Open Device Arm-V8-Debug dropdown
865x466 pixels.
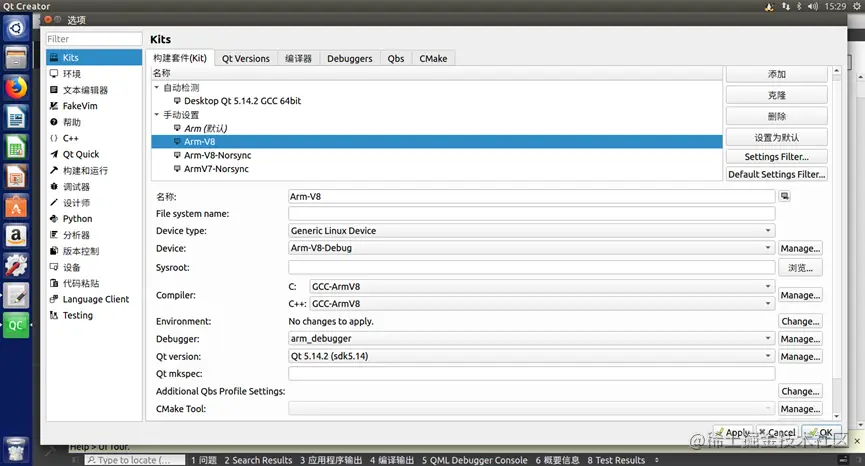(x=531, y=248)
